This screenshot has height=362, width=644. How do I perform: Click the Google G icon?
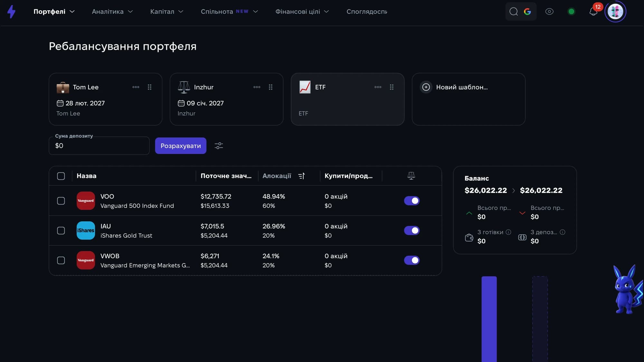pyautogui.click(x=527, y=12)
